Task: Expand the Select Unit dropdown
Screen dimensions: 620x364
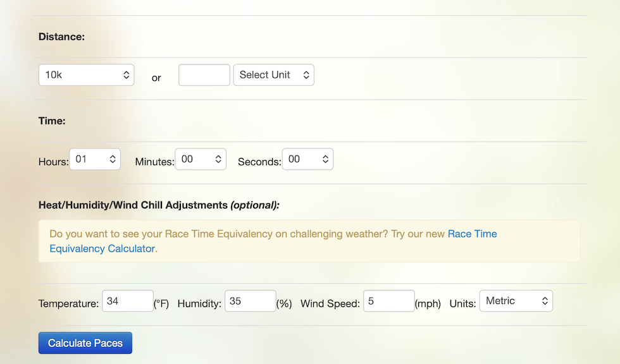Action: point(273,75)
